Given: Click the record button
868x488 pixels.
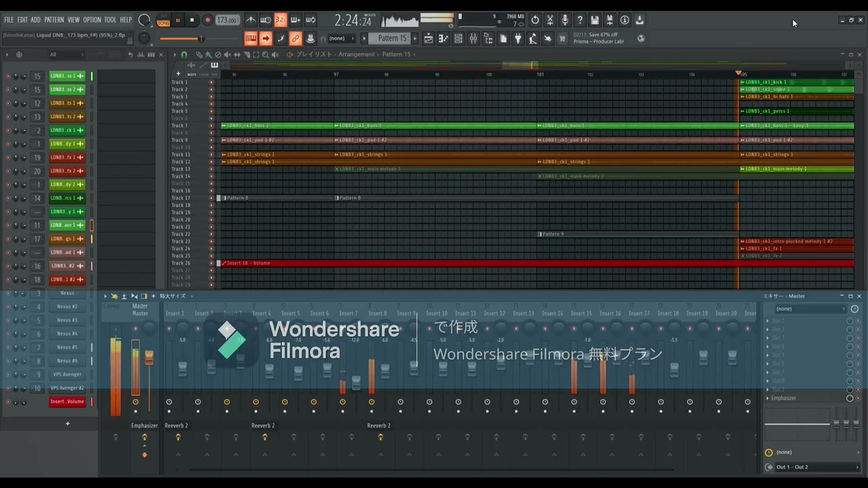Looking at the screenshot, I should pyautogui.click(x=208, y=20).
